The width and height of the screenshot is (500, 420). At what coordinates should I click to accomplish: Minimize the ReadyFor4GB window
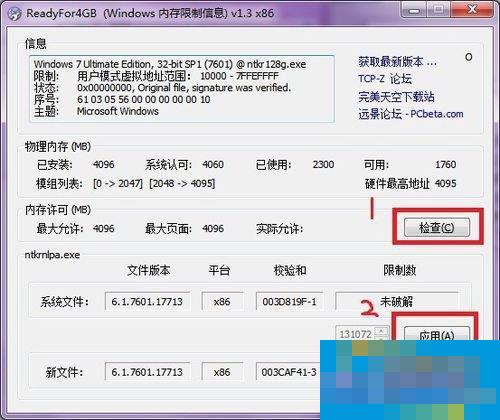pos(414,11)
